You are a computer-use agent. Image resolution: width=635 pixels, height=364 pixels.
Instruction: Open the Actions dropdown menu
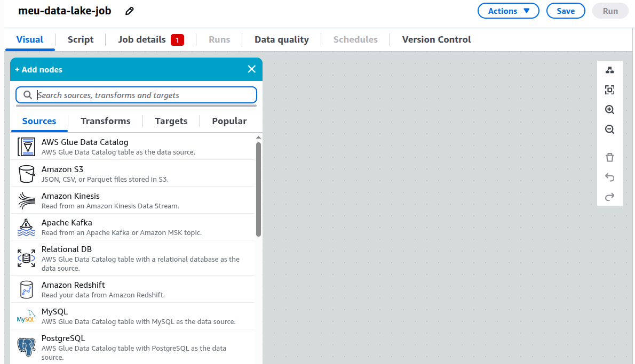click(508, 11)
